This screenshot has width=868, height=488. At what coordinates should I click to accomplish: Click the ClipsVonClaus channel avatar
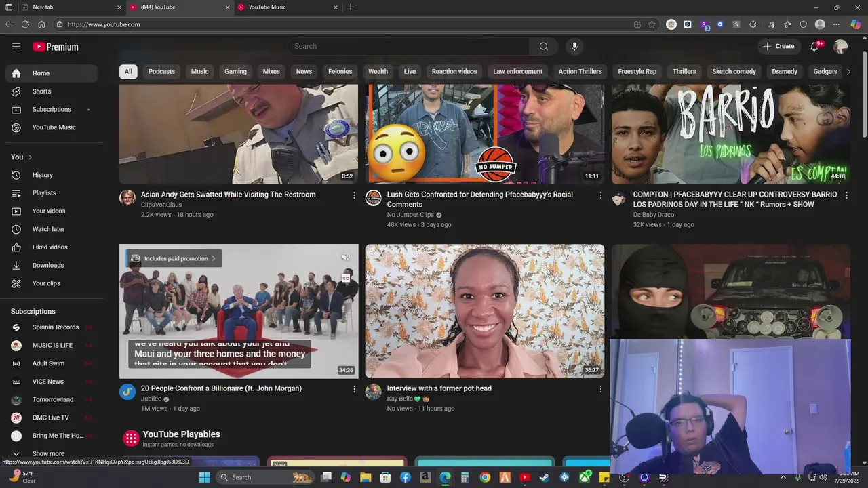[127, 197]
